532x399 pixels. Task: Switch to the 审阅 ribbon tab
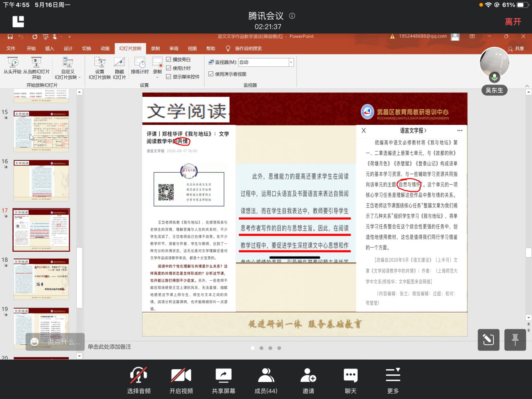pos(174,49)
